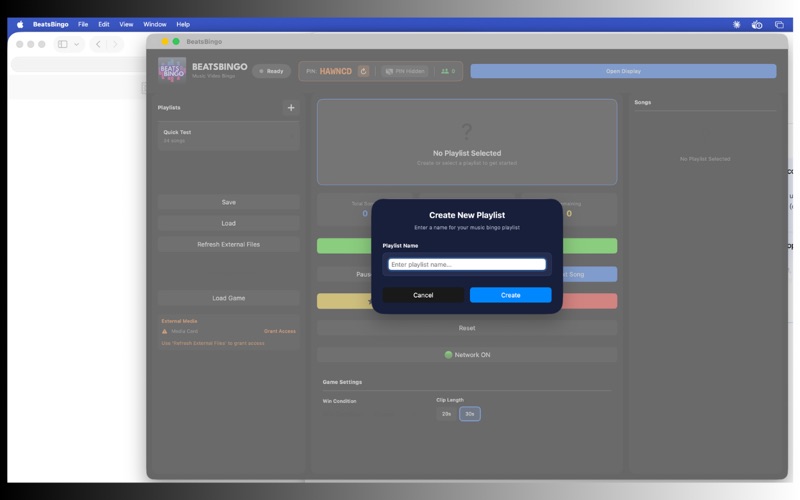Open the File menu

[83, 24]
